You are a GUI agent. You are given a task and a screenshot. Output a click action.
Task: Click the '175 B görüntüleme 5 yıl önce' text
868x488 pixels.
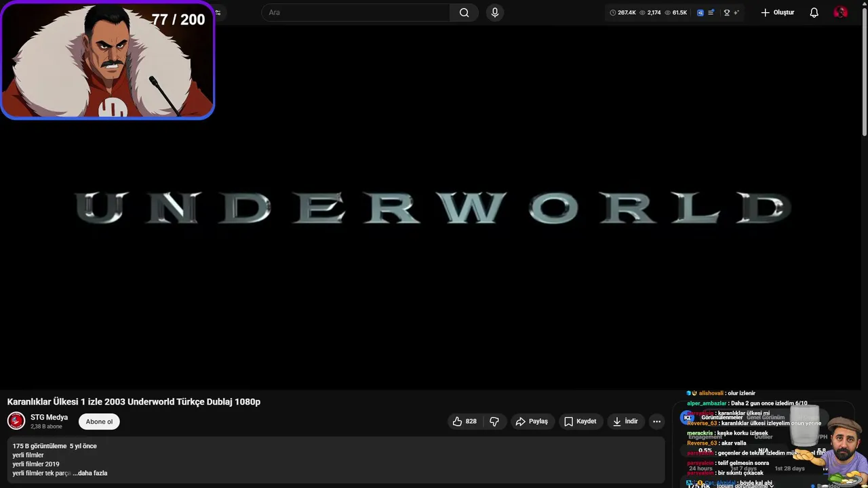[54, 446]
